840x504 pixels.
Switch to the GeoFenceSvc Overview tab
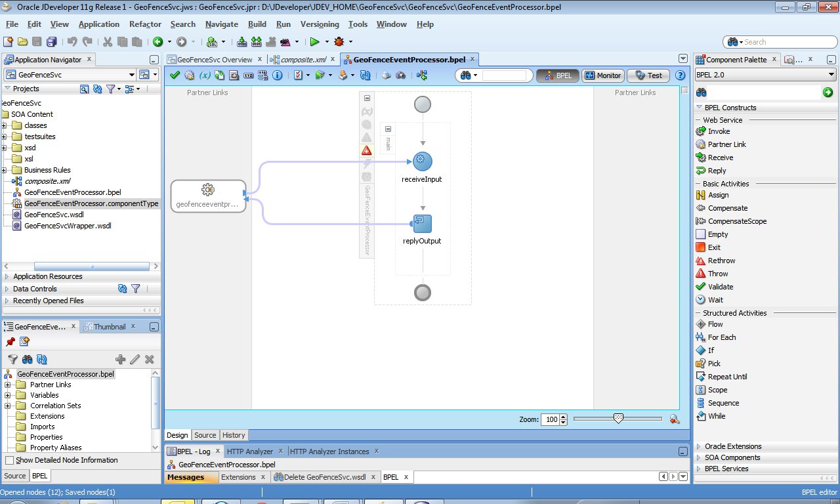pyautogui.click(x=215, y=59)
